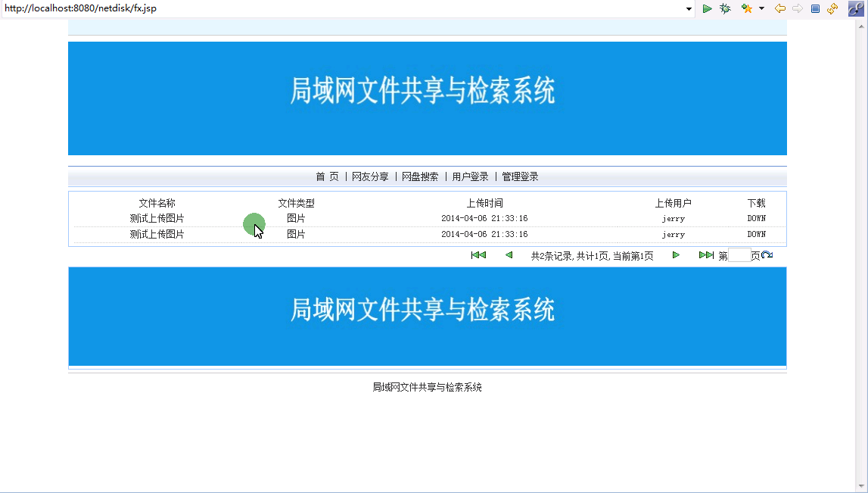Go to last page pagination icon
This screenshot has height=493, width=868.
pyautogui.click(x=706, y=254)
